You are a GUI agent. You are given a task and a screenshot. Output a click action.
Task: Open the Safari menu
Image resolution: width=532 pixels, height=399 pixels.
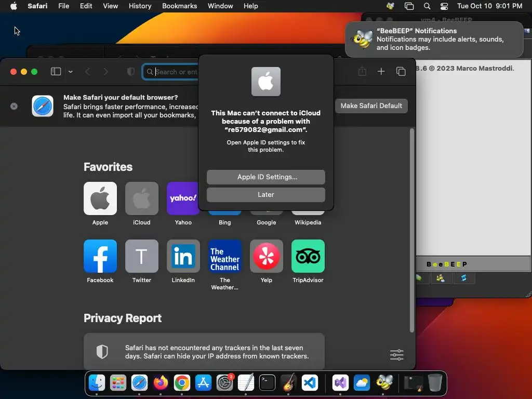37,6
